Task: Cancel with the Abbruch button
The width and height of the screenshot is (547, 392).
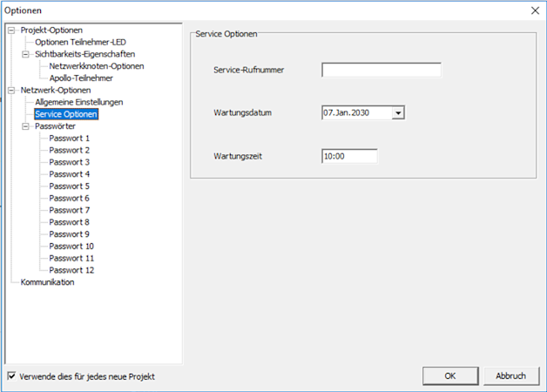Action: click(x=511, y=376)
